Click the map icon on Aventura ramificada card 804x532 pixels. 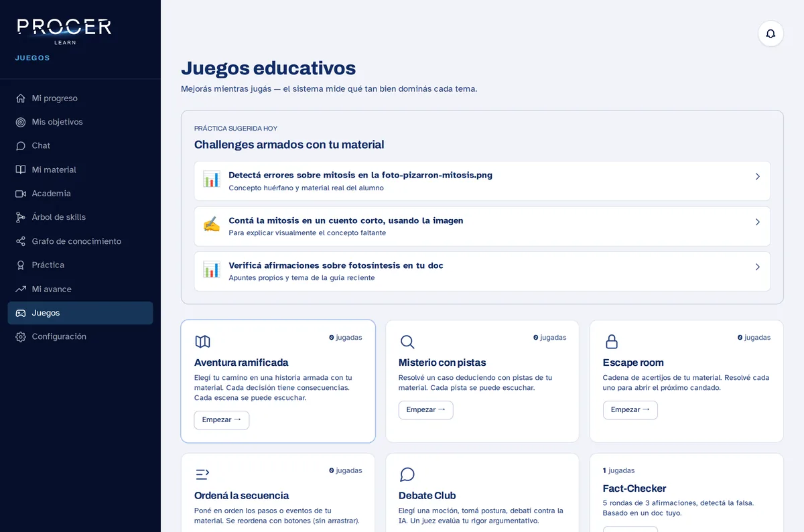point(202,342)
